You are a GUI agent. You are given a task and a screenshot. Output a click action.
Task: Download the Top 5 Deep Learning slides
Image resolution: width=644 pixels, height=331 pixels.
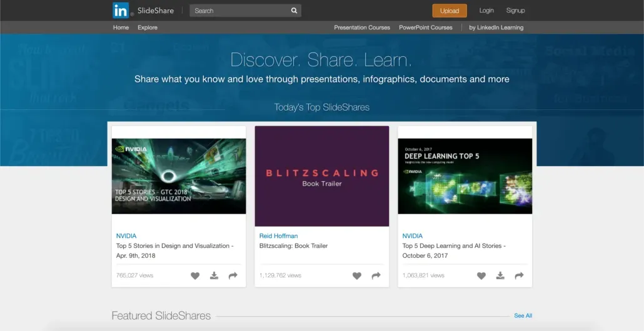[x=500, y=275]
